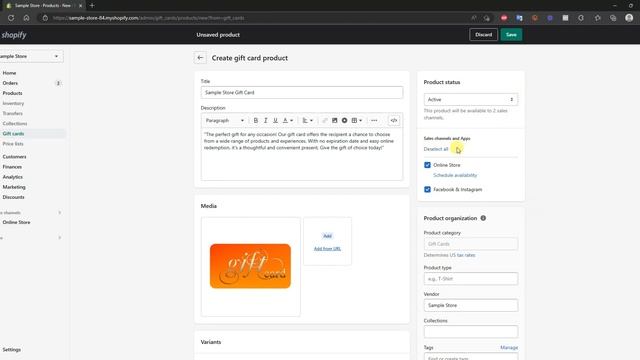Click the insert link icon
This screenshot has height=360, width=640.
(x=324, y=120)
